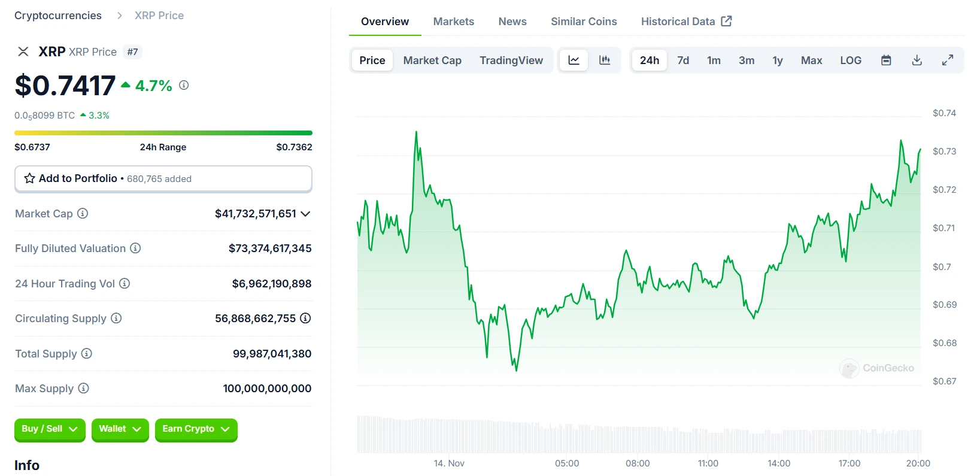Open the price change info icon
This screenshot has height=476, width=980.
coord(184,85)
